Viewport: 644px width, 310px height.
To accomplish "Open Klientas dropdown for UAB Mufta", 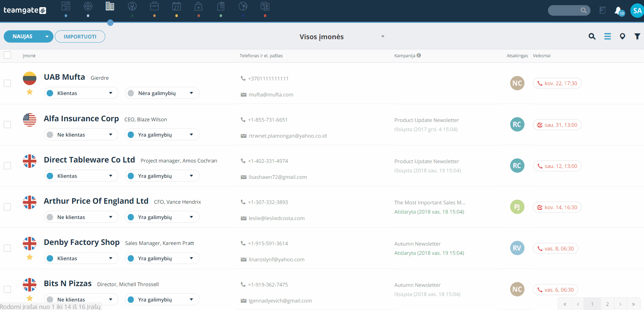I will coord(81,93).
